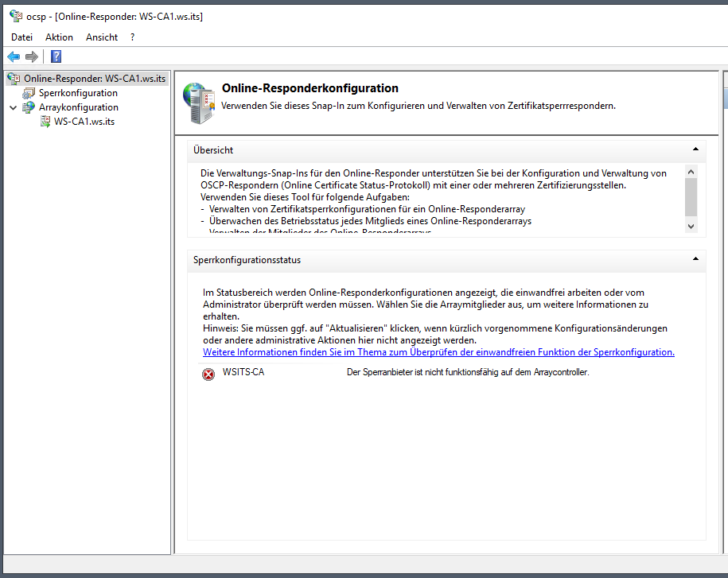
Task: Click the WS-CA1.ws.its member icon
Action: [45, 122]
